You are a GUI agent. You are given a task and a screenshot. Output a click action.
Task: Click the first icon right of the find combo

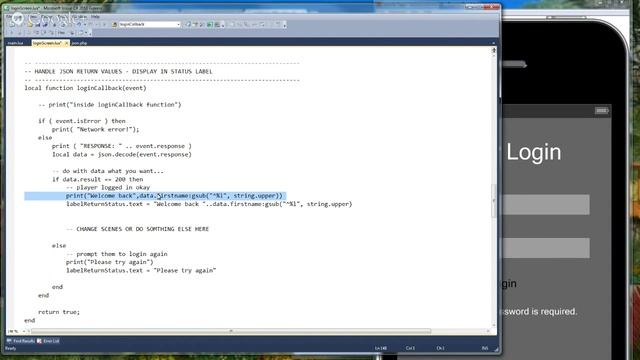tap(188, 24)
